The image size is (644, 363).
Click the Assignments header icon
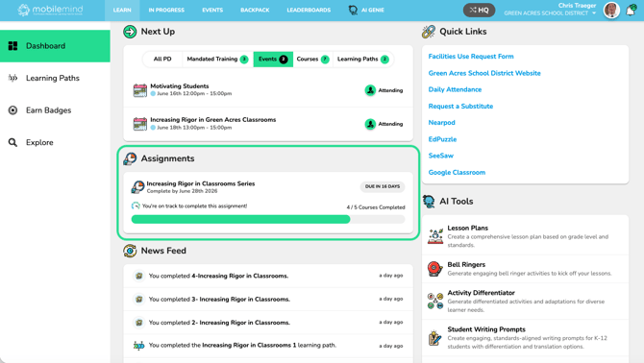(x=130, y=158)
